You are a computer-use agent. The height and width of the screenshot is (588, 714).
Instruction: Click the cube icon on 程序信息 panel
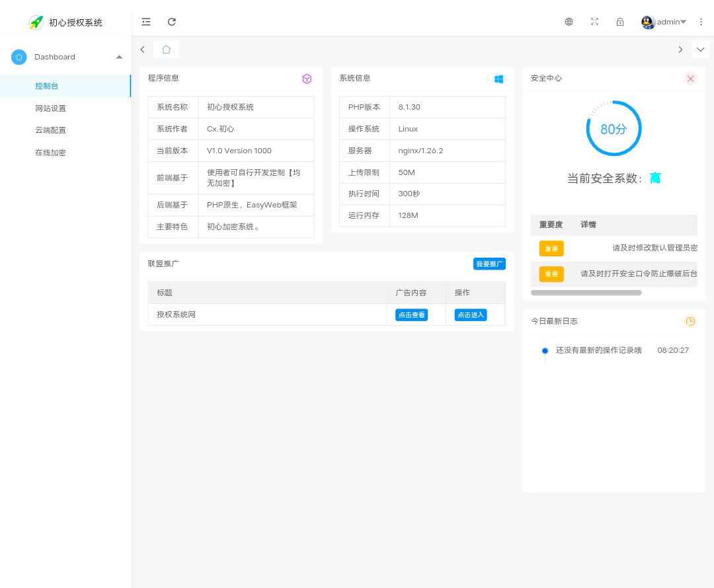pos(307,79)
